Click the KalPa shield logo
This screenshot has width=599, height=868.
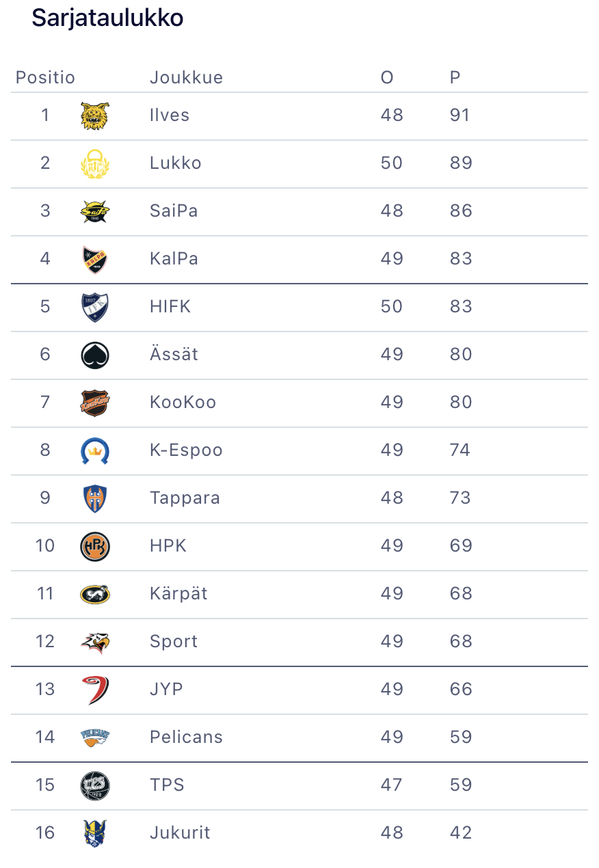(95, 260)
